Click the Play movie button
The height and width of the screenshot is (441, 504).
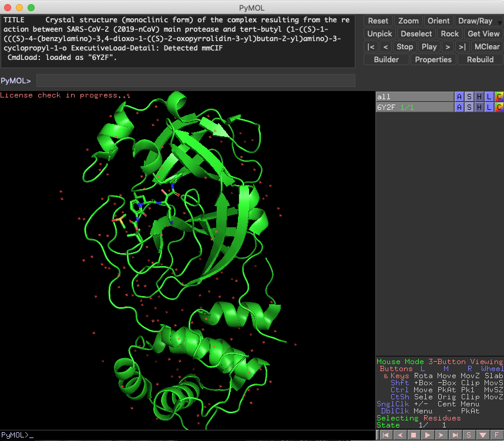[429, 46]
